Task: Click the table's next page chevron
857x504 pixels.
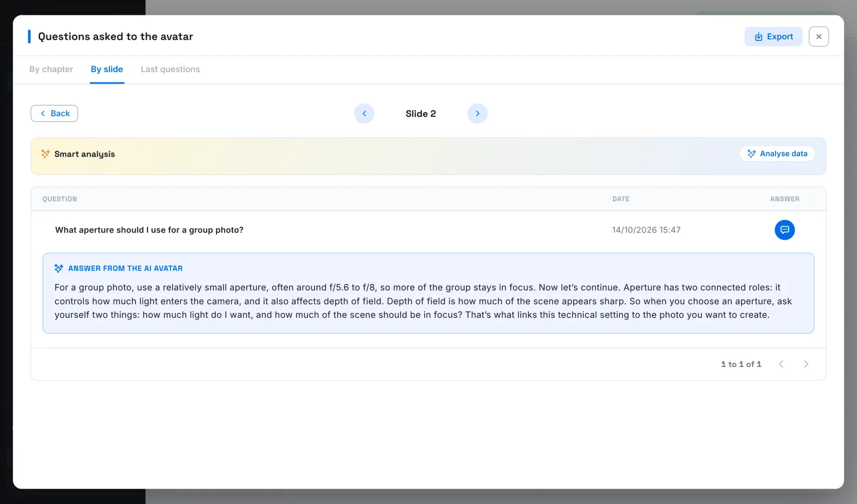Action: pos(806,364)
